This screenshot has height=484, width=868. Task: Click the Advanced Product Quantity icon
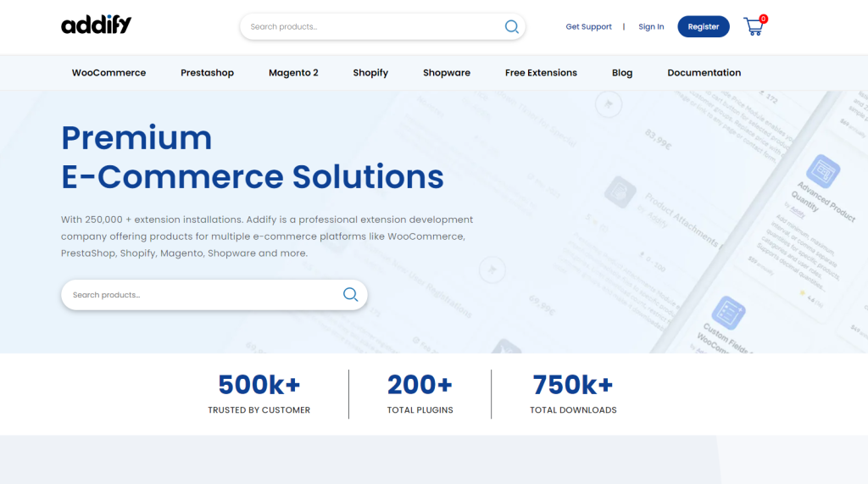pyautogui.click(x=822, y=172)
